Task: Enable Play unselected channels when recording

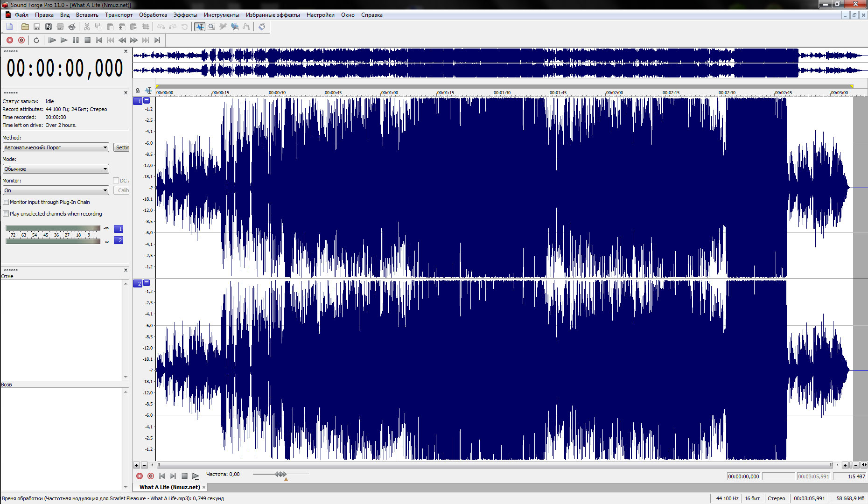Action: 6,214
